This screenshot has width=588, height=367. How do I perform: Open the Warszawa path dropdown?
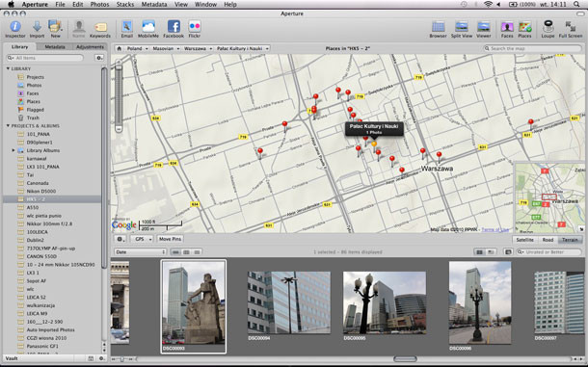click(198, 48)
